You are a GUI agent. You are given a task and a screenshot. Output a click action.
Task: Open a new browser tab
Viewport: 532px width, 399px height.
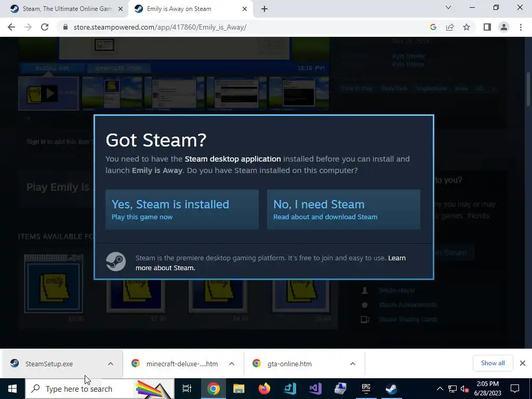click(x=264, y=9)
